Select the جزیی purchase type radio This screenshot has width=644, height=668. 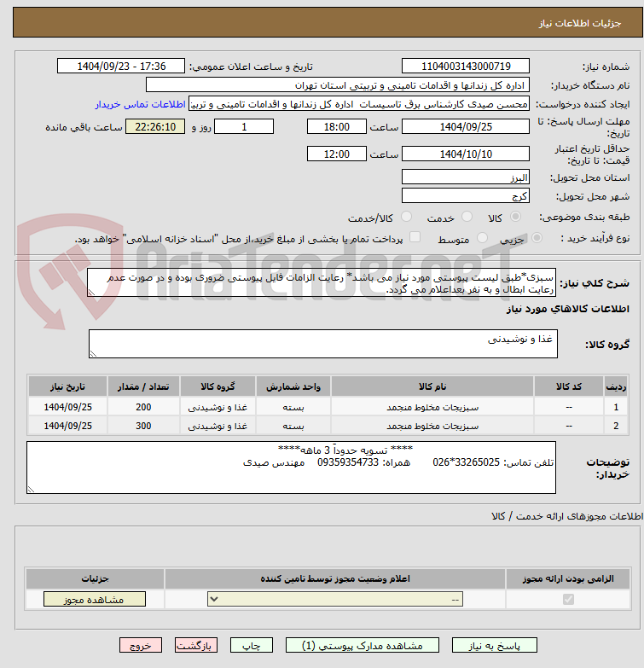tap(537, 238)
